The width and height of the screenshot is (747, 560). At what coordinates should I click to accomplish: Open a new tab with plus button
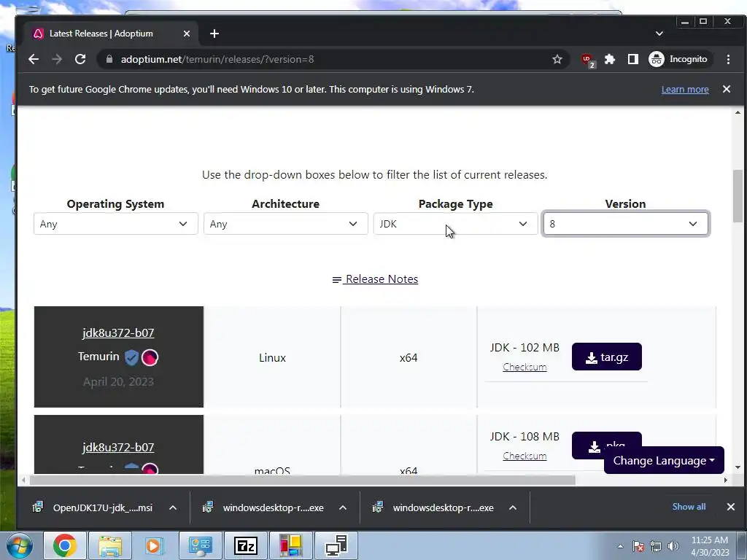pos(214,34)
